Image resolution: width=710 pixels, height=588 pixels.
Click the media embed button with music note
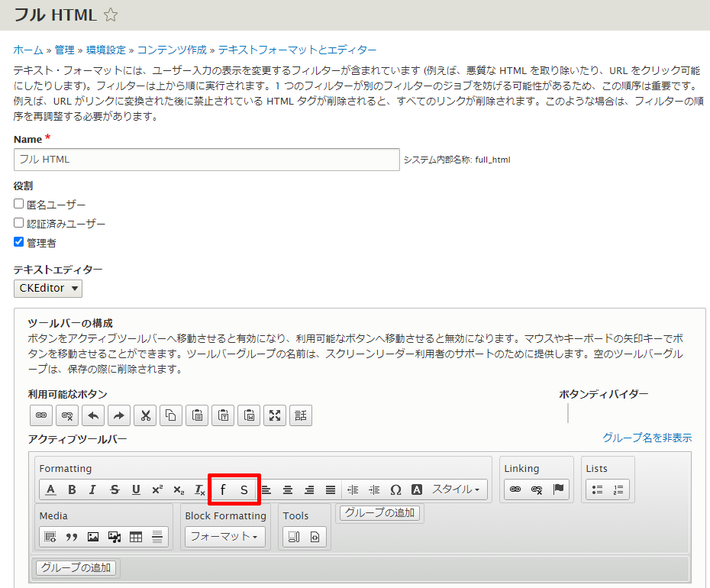[x=115, y=538]
